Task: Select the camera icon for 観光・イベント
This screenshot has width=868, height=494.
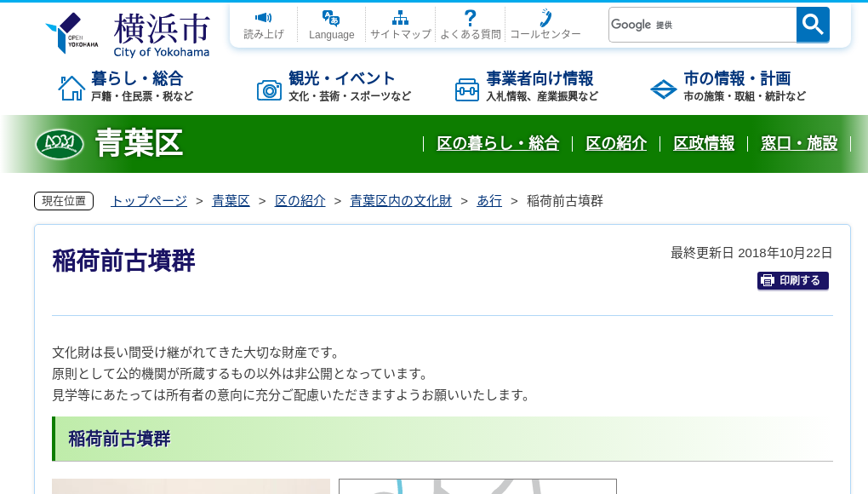Action: click(x=270, y=88)
